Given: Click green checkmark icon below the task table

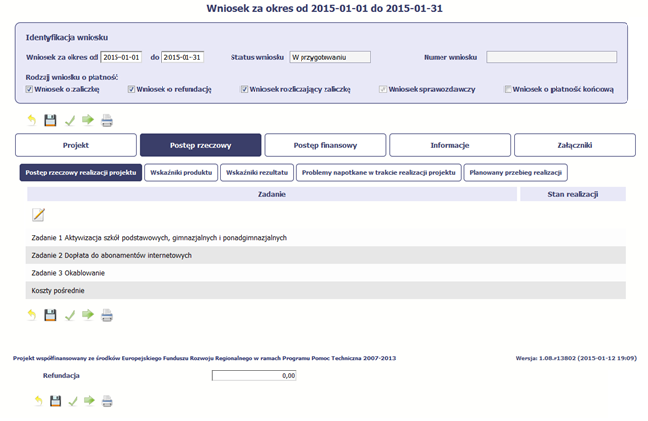Looking at the screenshot, I should [x=70, y=315].
